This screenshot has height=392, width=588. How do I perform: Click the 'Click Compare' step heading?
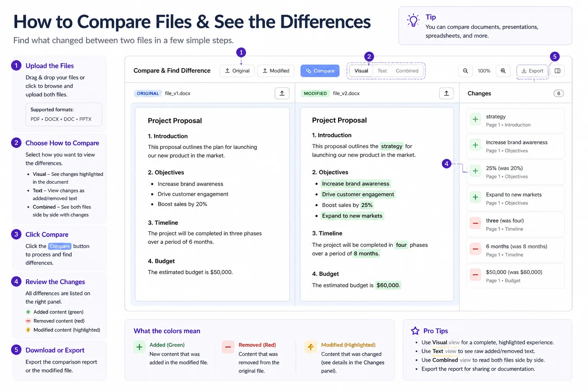coord(47,235)
